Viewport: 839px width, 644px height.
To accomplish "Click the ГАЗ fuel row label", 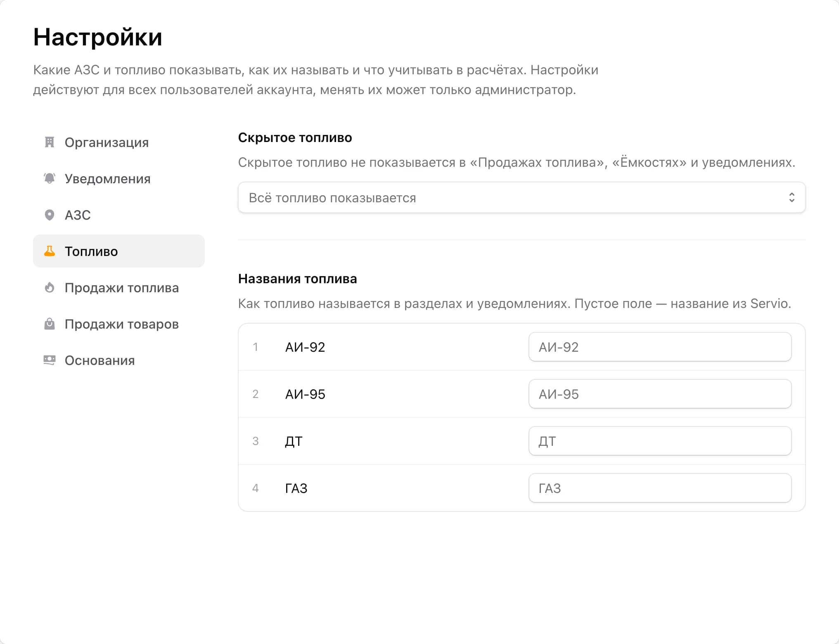I will click(296, 488).
